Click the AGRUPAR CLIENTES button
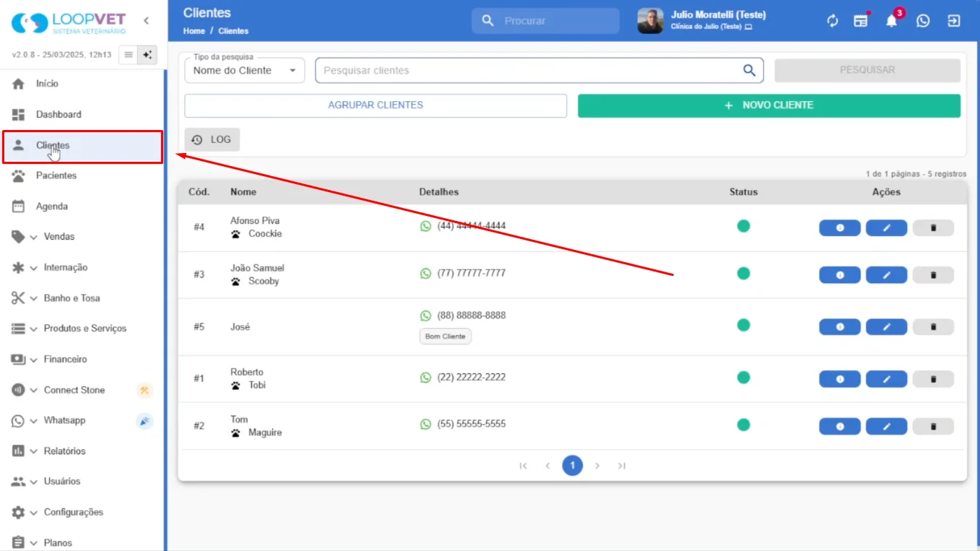This screenshot has height=551, width=980. [376, 105]
